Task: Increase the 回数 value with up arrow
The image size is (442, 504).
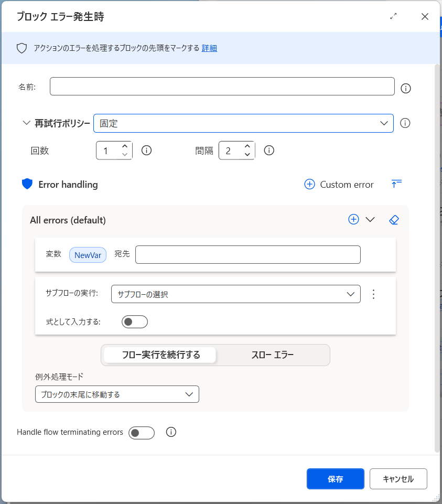Action: coord(125,147)
